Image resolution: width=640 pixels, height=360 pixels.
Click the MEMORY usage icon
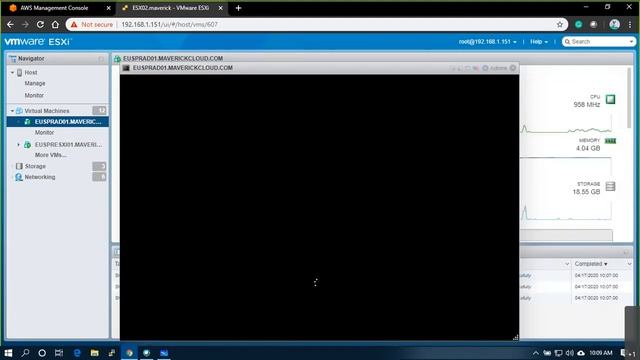[610, 141]
